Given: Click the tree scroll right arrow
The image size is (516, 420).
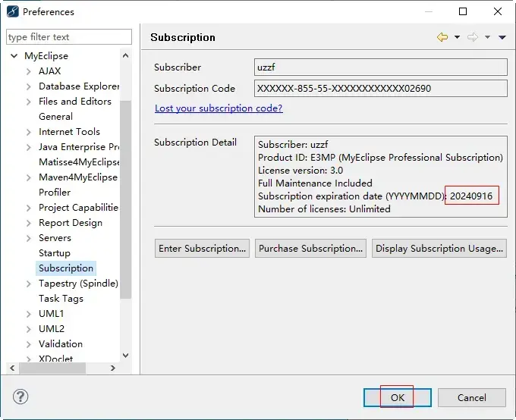Looking at the screenshot, I should pyautogui.click(x=113, y=368).
